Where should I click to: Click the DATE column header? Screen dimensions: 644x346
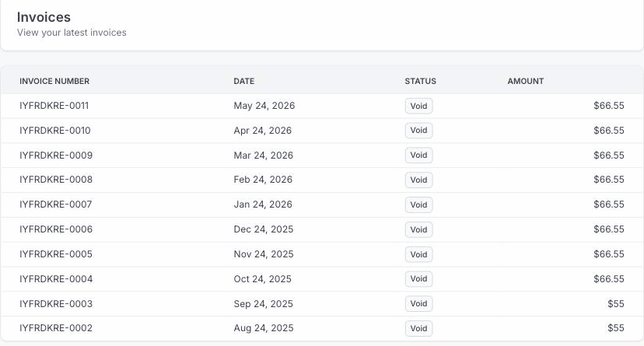tap(244, 82)
